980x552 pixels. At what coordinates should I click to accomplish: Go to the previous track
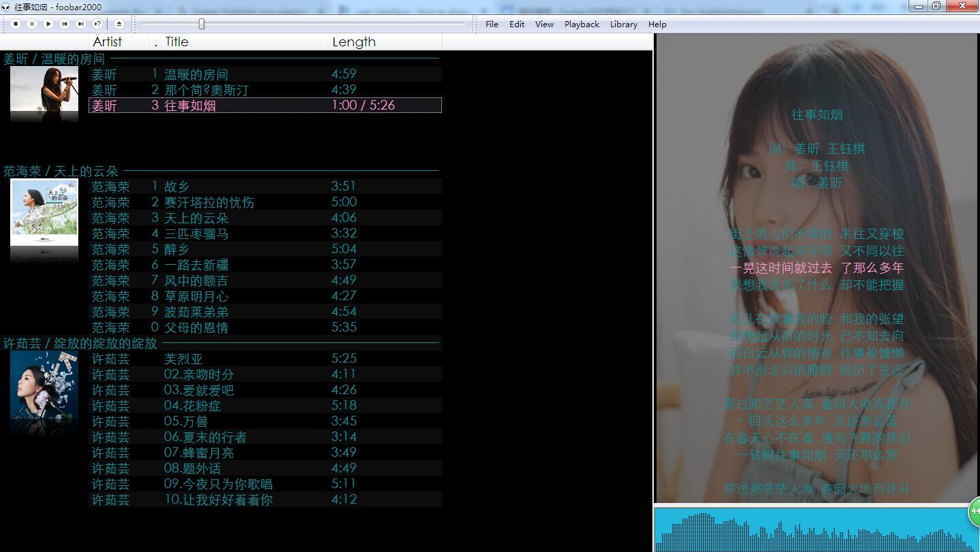(65, 24)
